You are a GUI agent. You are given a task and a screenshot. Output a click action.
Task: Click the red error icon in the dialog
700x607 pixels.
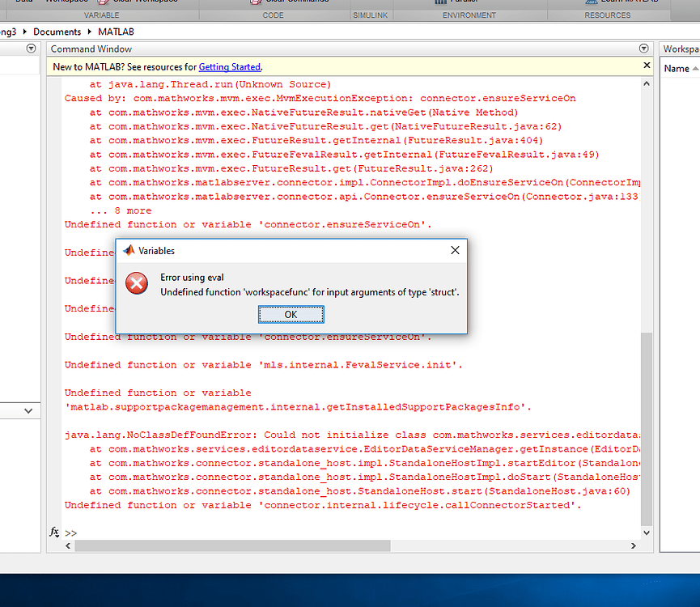click(x=136, y=283)
